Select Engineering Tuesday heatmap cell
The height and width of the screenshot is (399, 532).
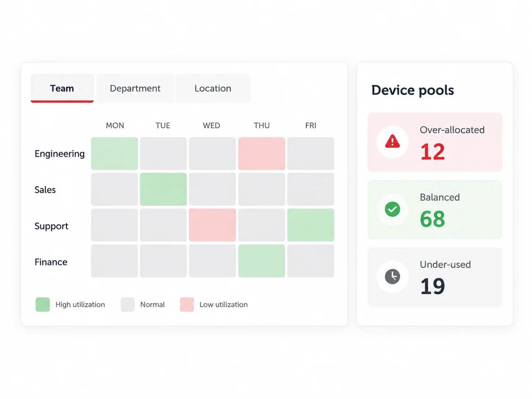pyautogui.click(x=163, y=154)
